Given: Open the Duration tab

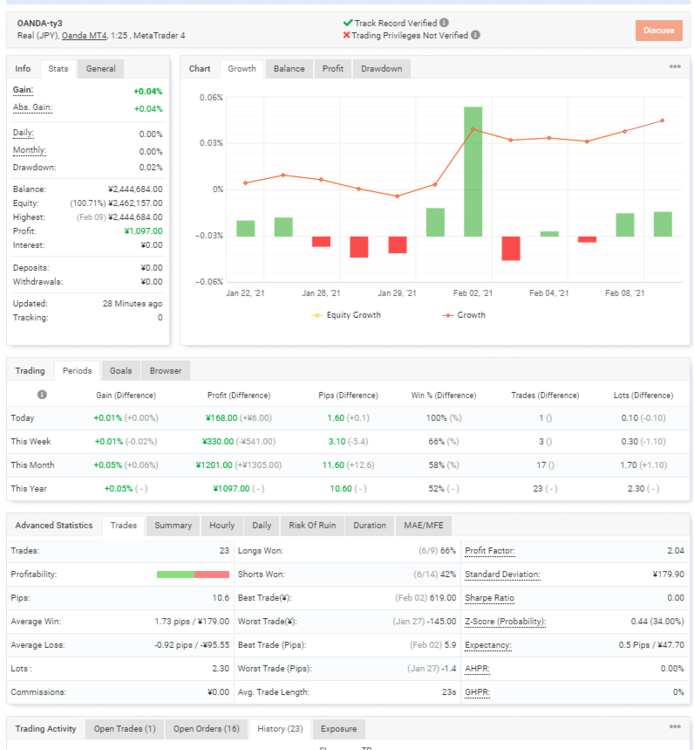Looking at the screenshot, I should (370, 525).
